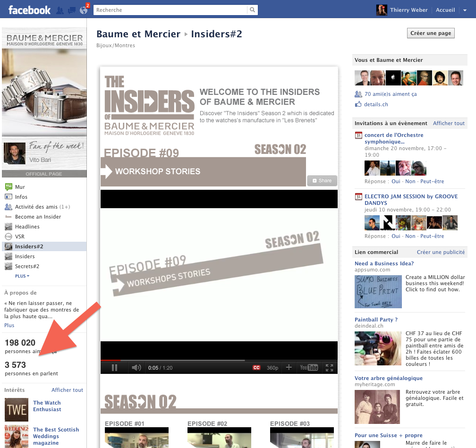The width and height of the screenshot is (476, 448).
Task: Open Paintball Party ? ad link
Action: 376,320
